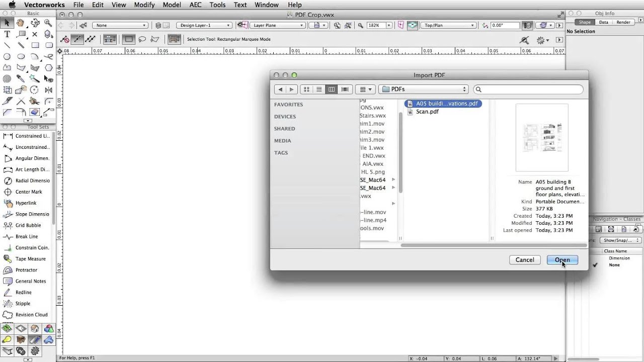Open the arrange items dropdown in dialog
Image resolution: width=644 pixels, height=362 pixels.
click(x=365, y=89)
